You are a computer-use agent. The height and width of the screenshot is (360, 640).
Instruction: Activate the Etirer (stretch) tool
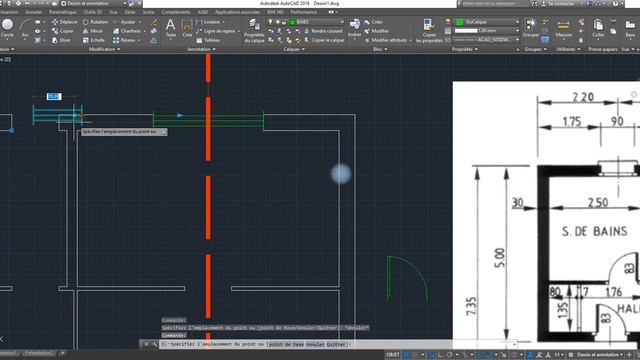61,40
